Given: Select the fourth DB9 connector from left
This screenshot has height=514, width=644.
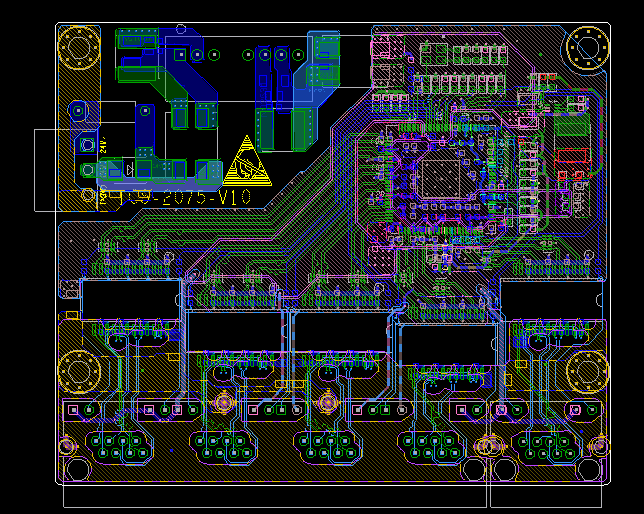Looking at the screenshot, I should pyautogui.click(x=431, y=447).
